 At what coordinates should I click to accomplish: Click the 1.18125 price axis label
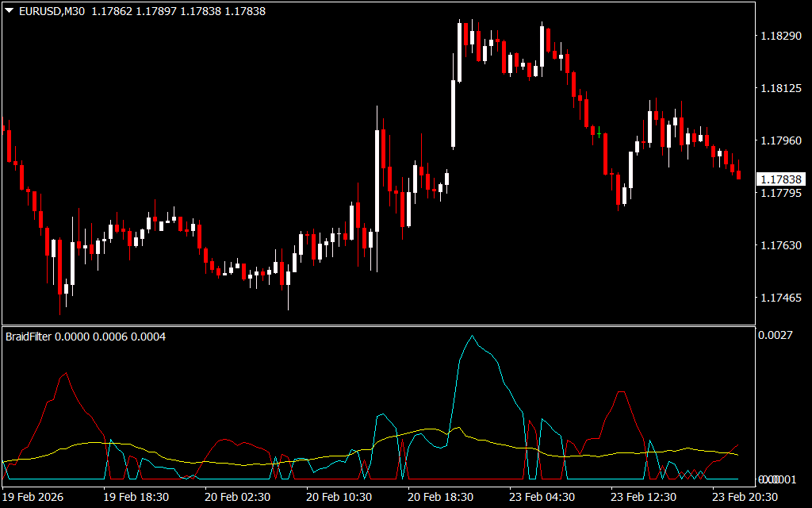[780, 88]
